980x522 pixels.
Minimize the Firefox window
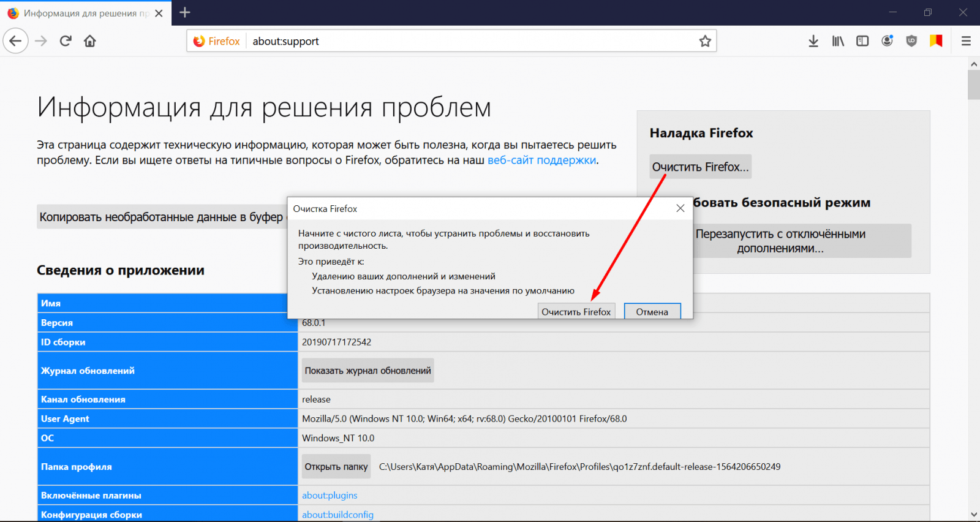click(892, 12)
